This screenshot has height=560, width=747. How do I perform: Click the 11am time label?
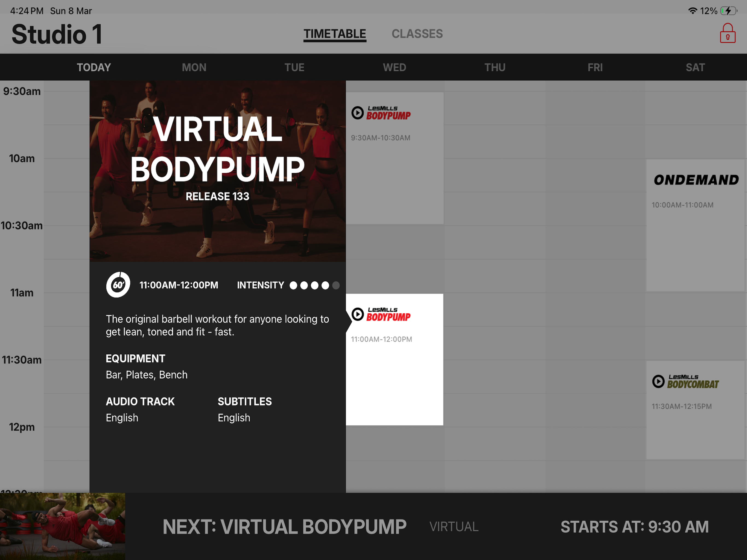click(22, 293)
